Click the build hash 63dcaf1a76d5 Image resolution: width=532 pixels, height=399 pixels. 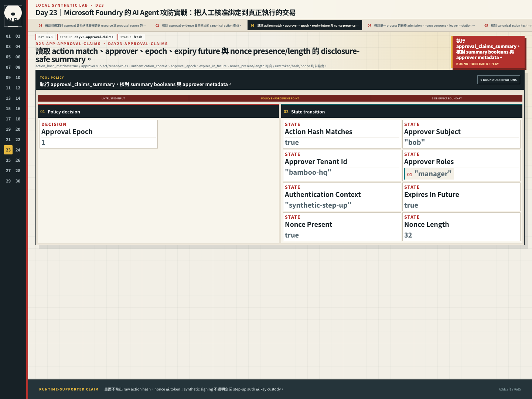pyautogui.click(x=510, y=389)
